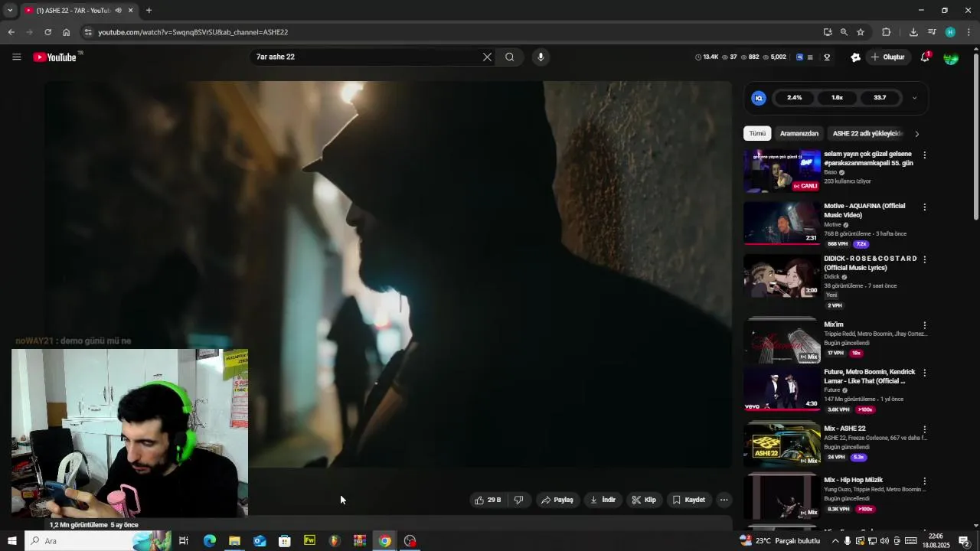This screenshot has height=551, width=980.
Task: Select the Aramanızdan filter chip
Action: coord(799,133)
